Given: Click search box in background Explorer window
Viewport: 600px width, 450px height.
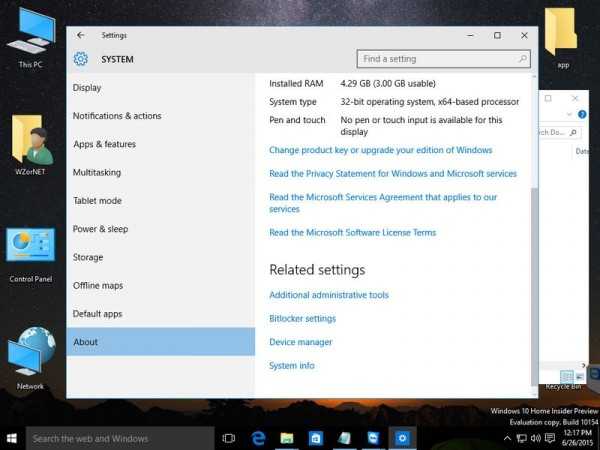Looking at the screenshot, I should click(559, 132).
